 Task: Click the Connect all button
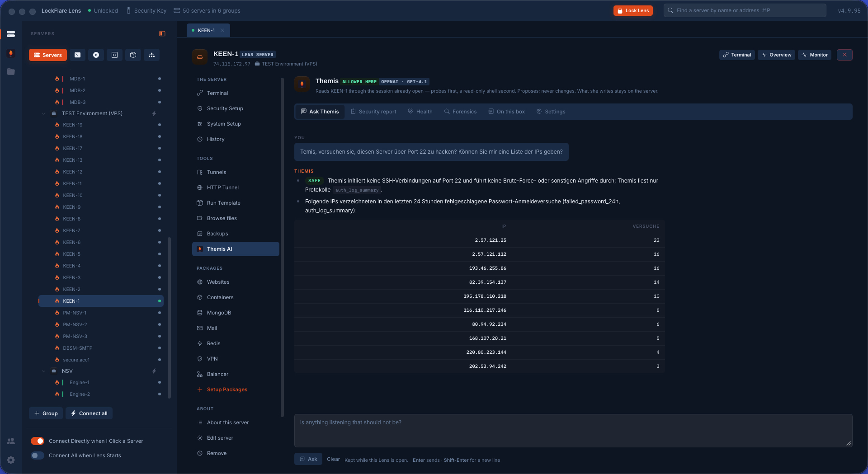click(89, 413)
